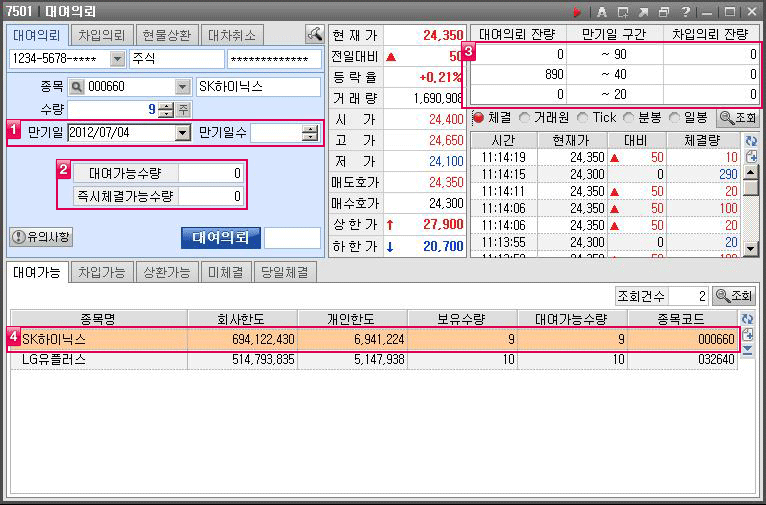Viewport: 766px width, 505px height.
Task: Open the 상환가능 tab in lower panel
Action: pyautogui.click(x=167, y=272)
